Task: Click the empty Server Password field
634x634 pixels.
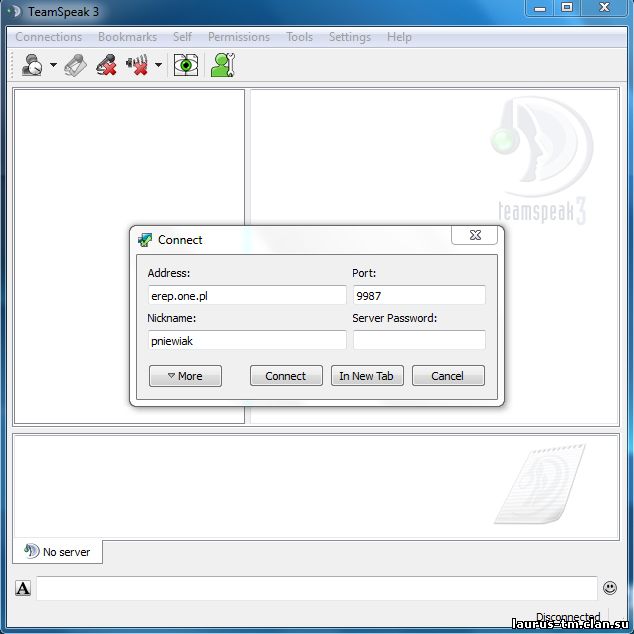Action: (x=419, y=340)
